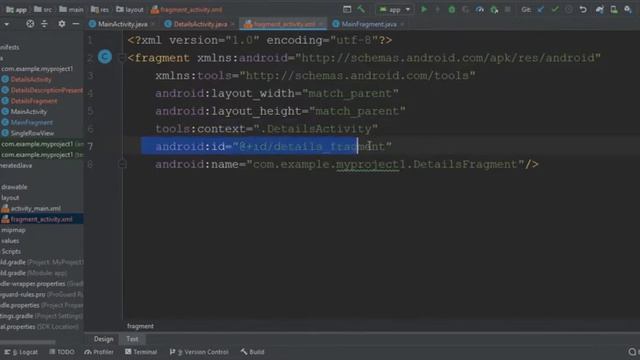Viewport: 640px width, 360px height.
Task: Select drawable folder in project tree
Action: pyautogui.click(x=14, y=187)
